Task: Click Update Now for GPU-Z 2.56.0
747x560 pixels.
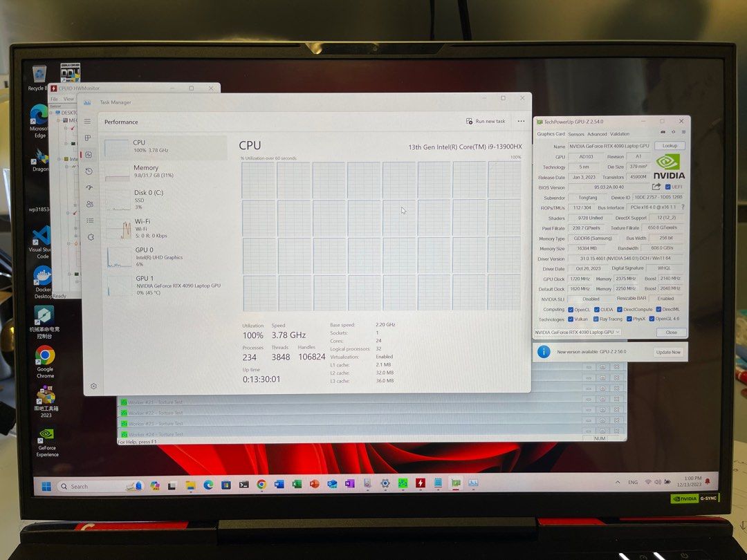Action: [x=668, y=352]
